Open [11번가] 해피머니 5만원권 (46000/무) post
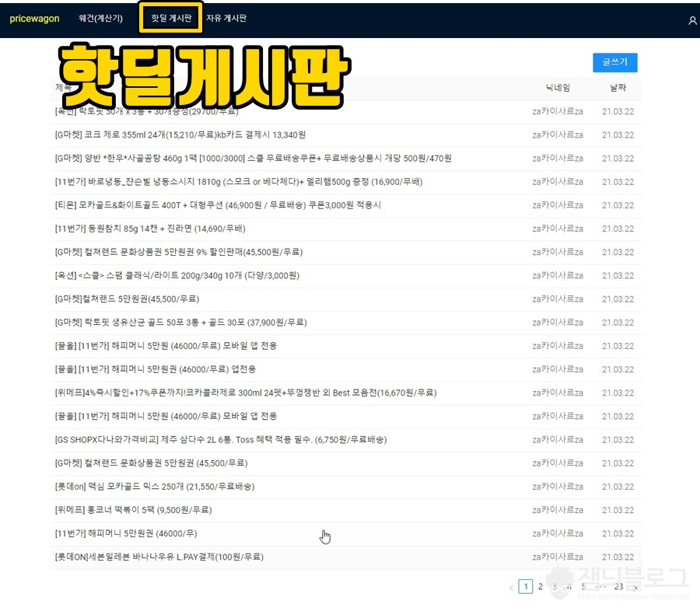This screenshot has height=611, width=700. tap(126, 533)
